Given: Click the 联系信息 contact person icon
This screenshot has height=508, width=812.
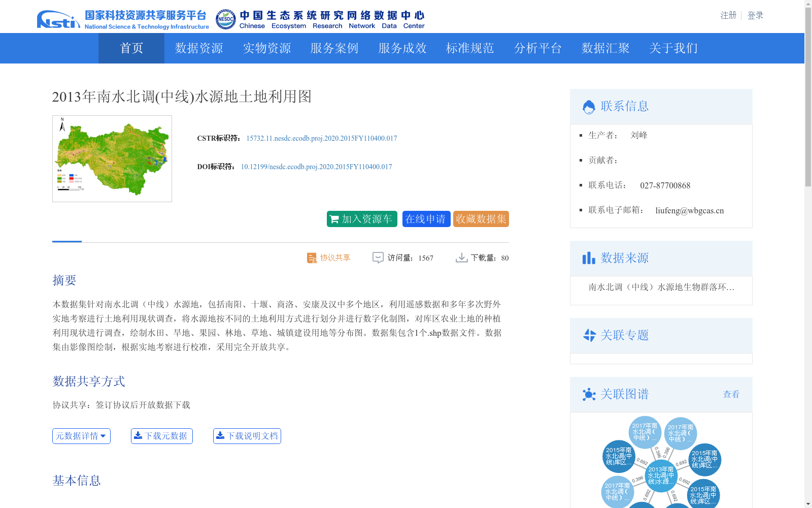Looking at the screenshot, I should coord(589,107).
